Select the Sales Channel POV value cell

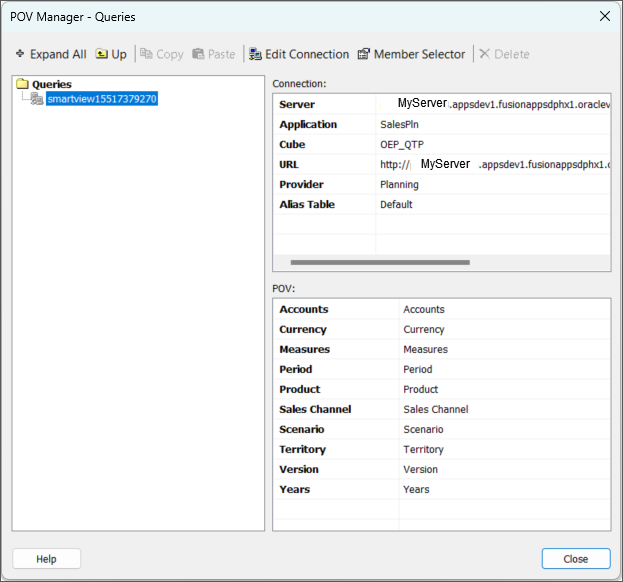tap(505, 409)
